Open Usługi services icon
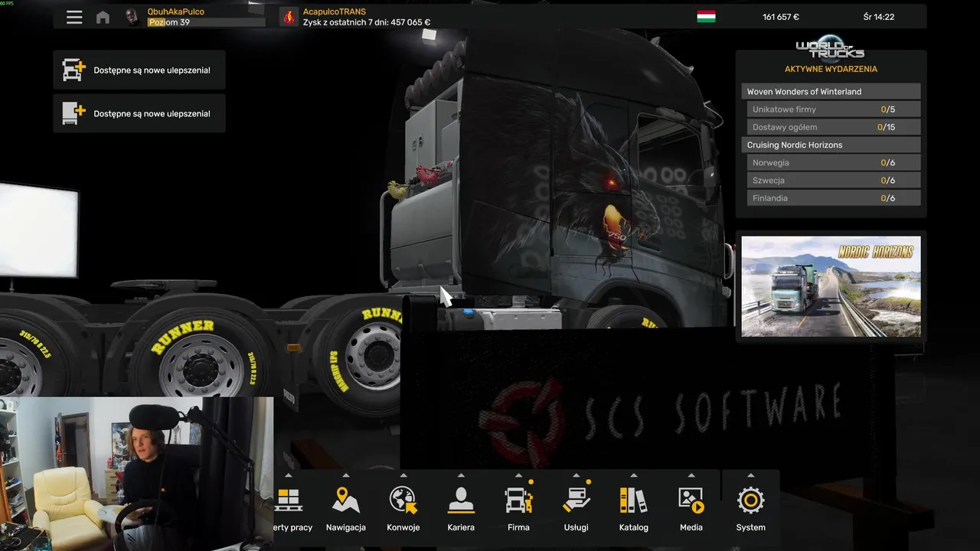This screenshot has height=551, width=980. [x=576, y=500]
